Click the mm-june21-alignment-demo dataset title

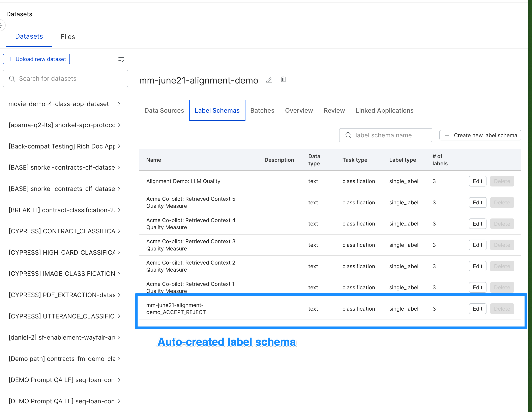[199, 80]
